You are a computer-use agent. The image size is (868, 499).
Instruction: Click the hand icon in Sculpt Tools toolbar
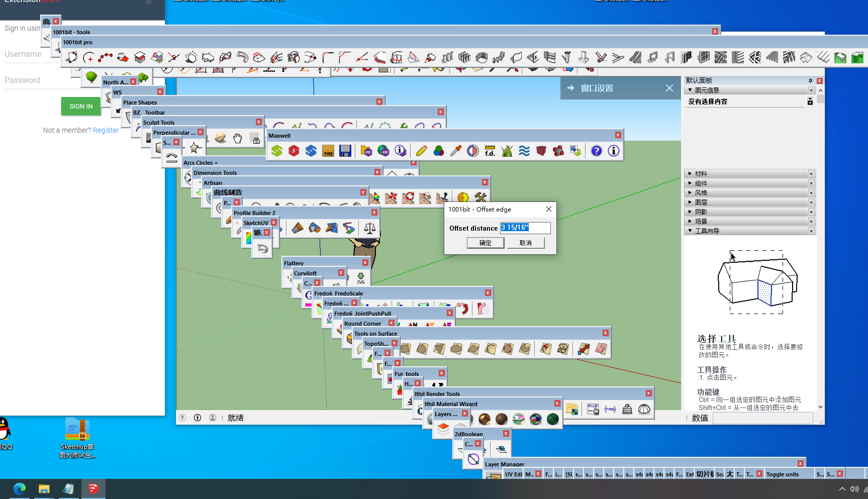click(x=237, y=138)
